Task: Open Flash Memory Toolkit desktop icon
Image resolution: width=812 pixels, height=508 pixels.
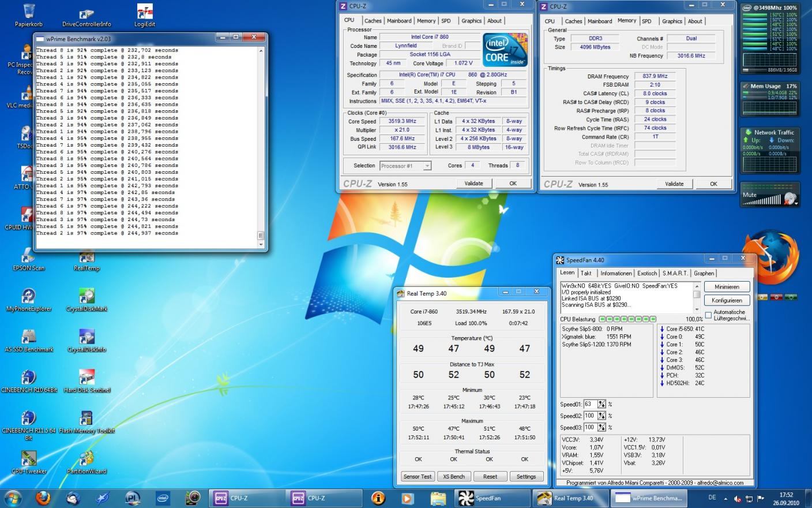Action: tap(87, 421)
